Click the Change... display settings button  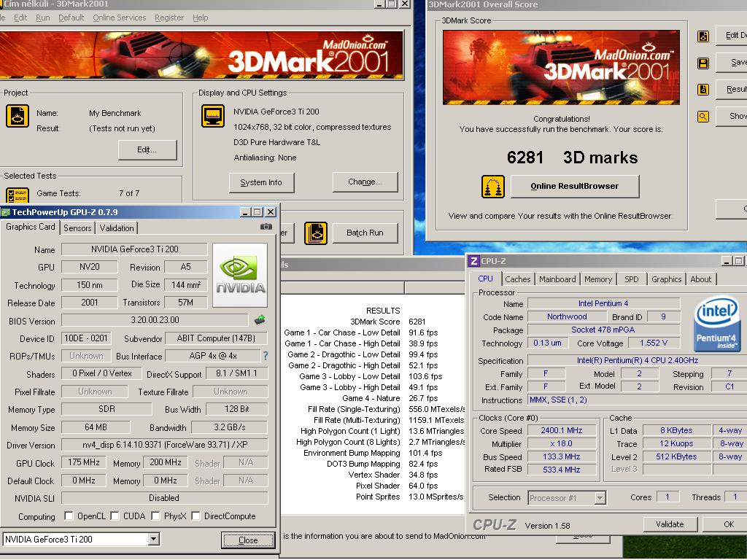point(365,182)
